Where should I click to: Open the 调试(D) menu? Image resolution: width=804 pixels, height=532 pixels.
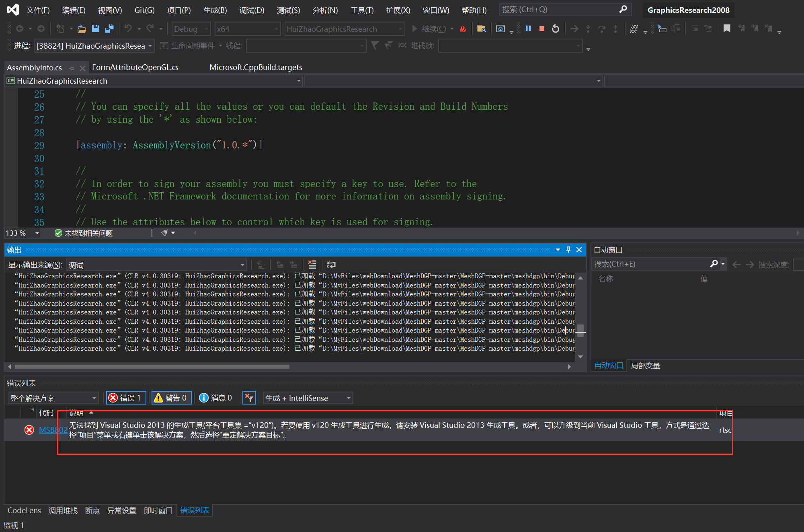coord(252,10)
